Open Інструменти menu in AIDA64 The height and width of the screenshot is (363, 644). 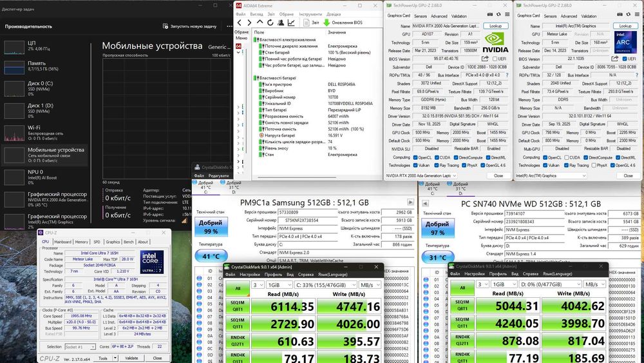310,14
